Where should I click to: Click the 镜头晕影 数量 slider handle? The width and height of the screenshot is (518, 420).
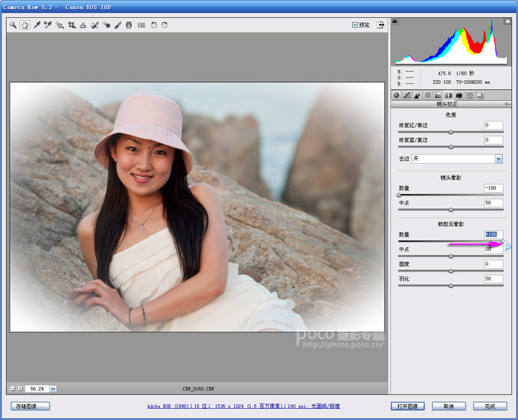coord(399,195)
